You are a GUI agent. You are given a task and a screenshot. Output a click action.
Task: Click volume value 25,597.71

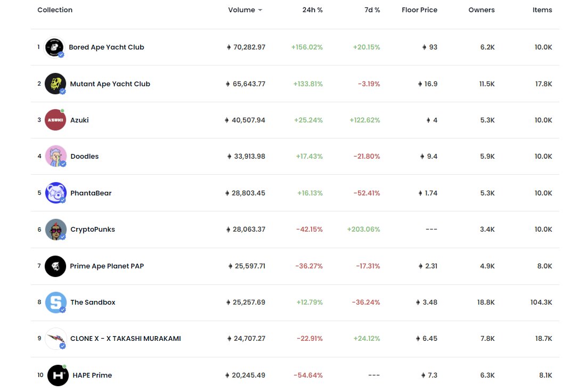pyautogui.click(x=250, y=266)
